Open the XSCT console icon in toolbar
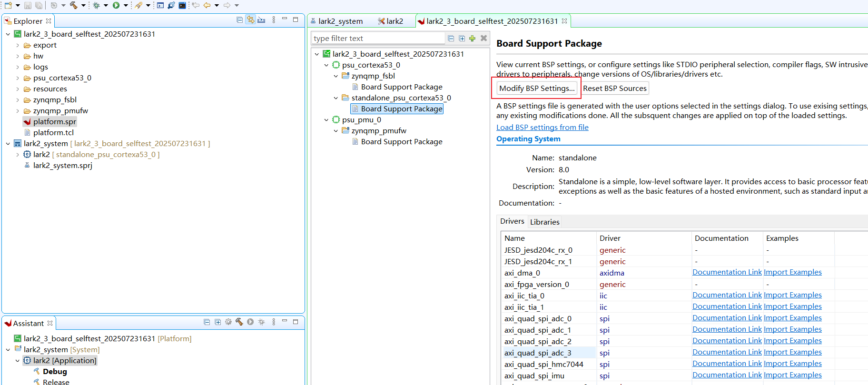Viewport: 868px width, 385px height. click(160, 5)
